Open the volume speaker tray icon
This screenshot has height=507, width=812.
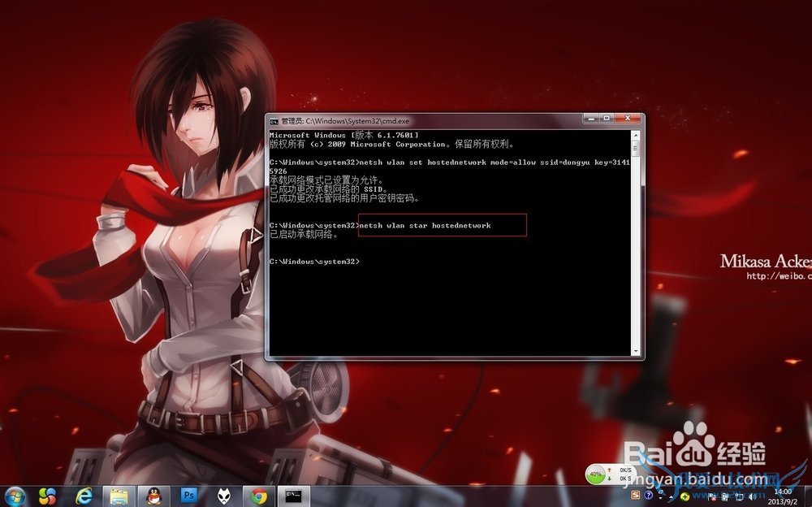click(x=752, y=497)
